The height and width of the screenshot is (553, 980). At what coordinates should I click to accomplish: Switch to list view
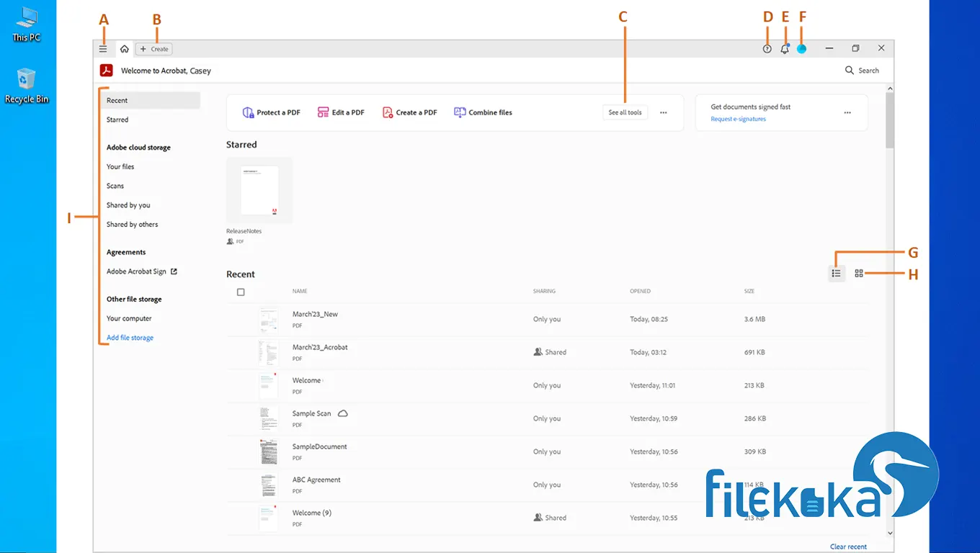837,274
